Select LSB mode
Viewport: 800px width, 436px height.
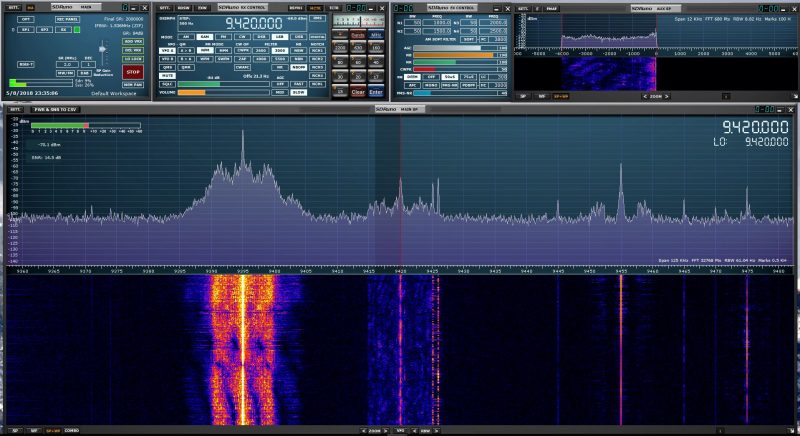point(280,37)
